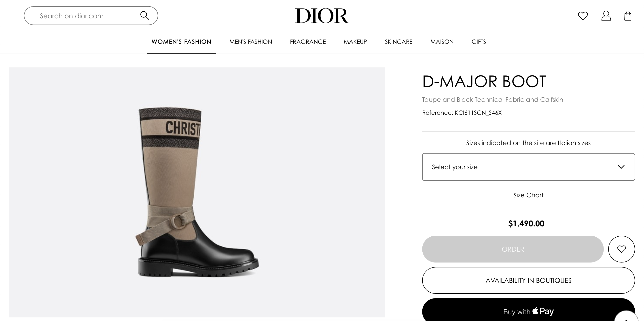Open the account profile icon

606,16
